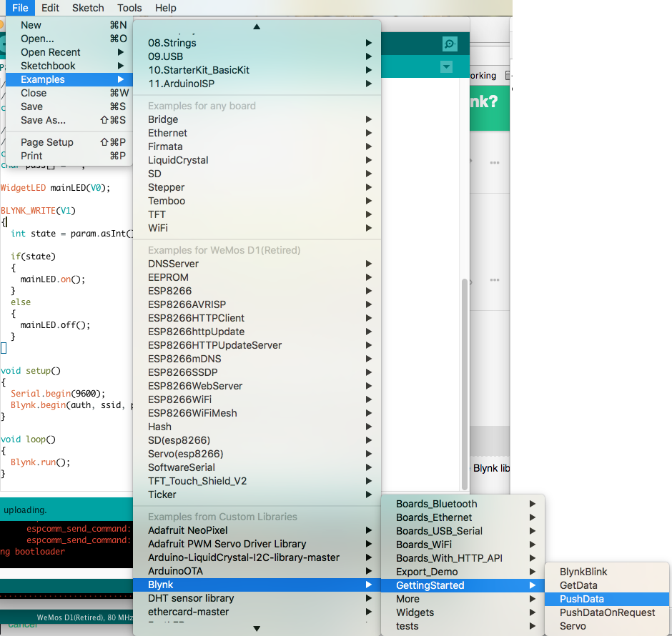The height and width of the screenshot is (636, 672).
Task: Choose Open... from the File menu
Action: click(x=69, y=39)
